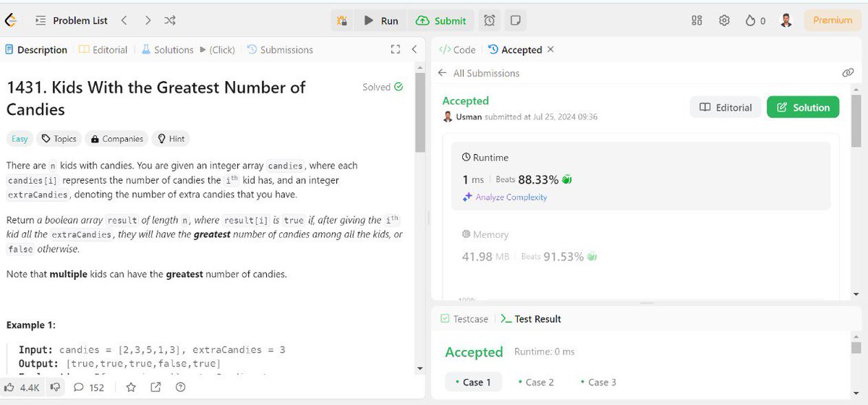The height and width of the screenshot is (405, 868).
Task: Click the clapping hands beside 88.33%
Action: pos(567,179)
